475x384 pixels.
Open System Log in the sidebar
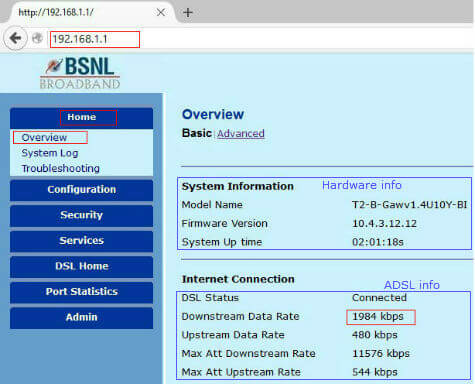click(x=50, y=153)
